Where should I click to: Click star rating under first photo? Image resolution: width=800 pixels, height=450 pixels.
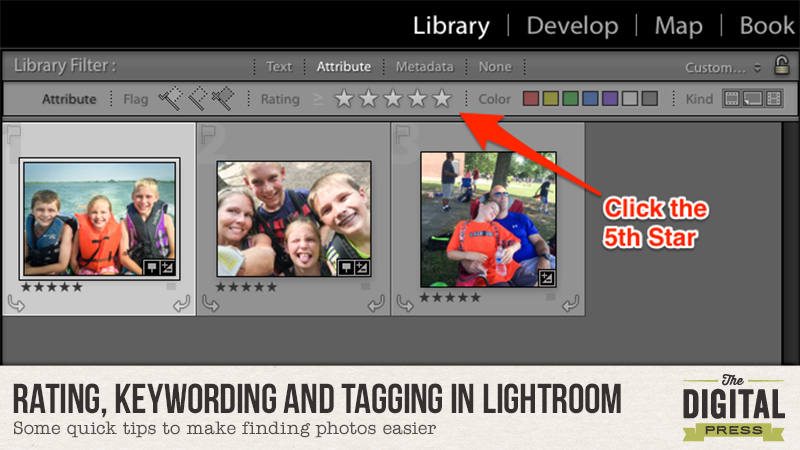coord(52,287)
